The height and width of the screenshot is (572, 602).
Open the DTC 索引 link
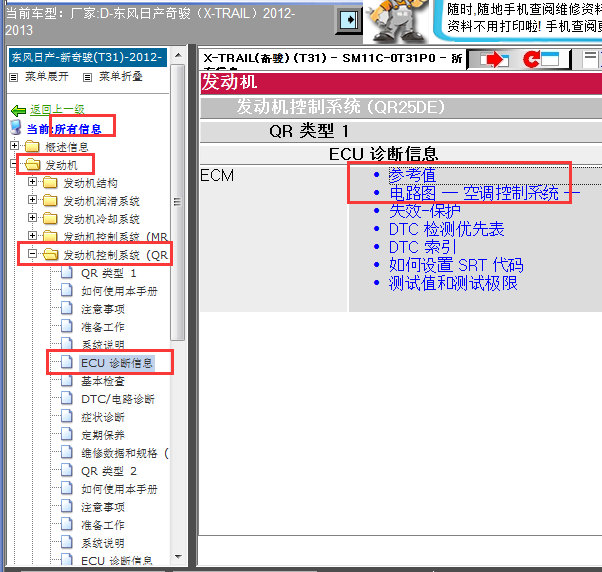(422, 247)
